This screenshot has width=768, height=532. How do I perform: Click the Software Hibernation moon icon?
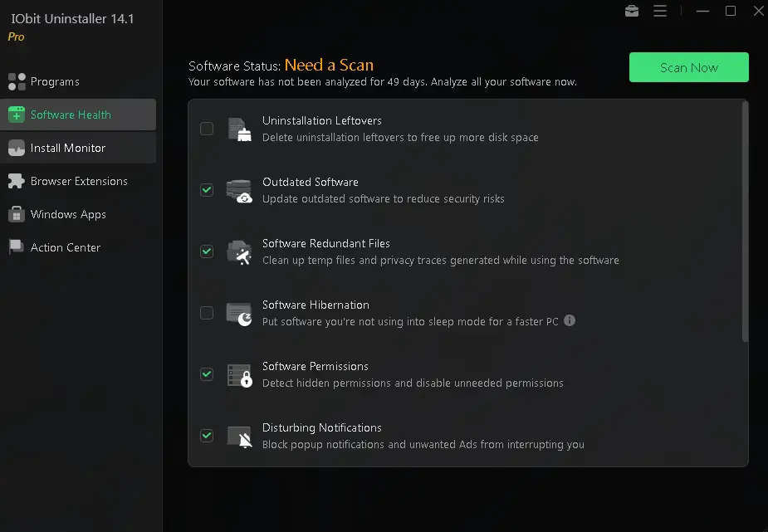click(x=239, y=314)
